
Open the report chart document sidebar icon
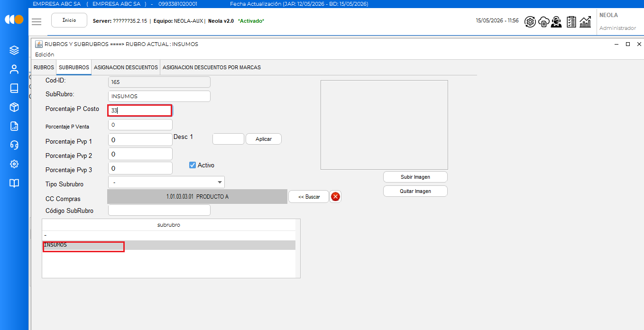pyautogui.click(x=14, y=126)
